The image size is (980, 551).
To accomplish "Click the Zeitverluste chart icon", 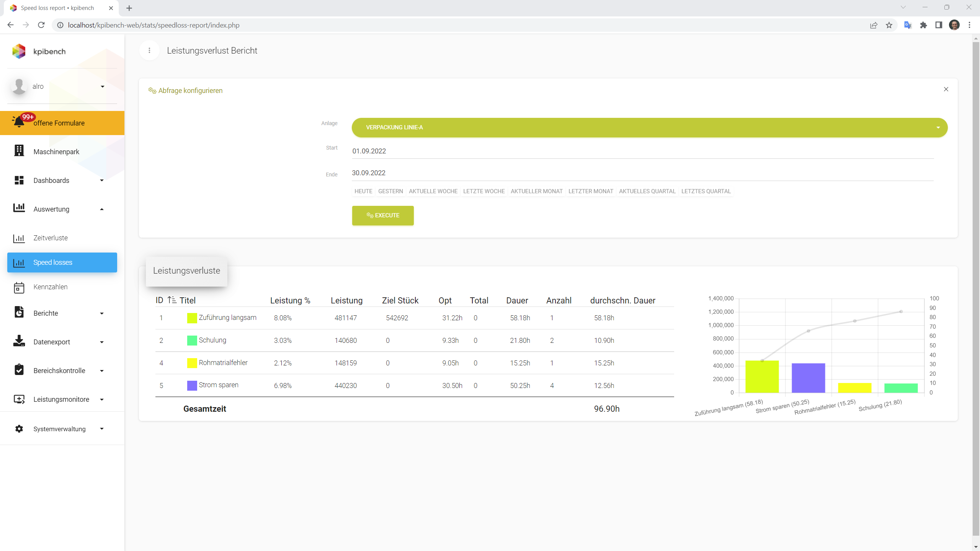I will 19,238.
